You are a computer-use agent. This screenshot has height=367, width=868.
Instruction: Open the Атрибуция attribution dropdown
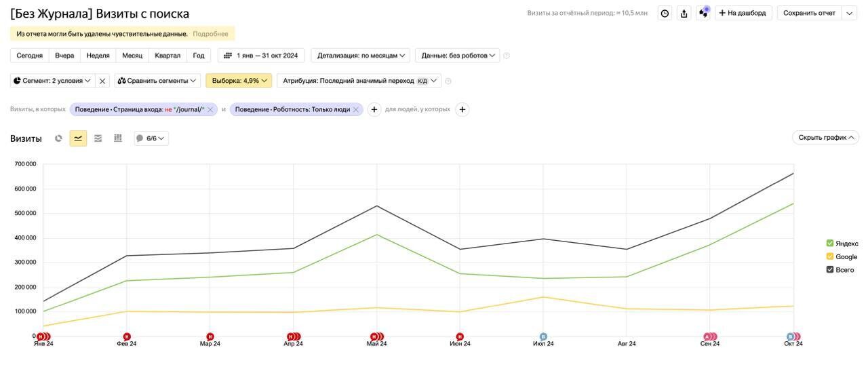(359, 81)
